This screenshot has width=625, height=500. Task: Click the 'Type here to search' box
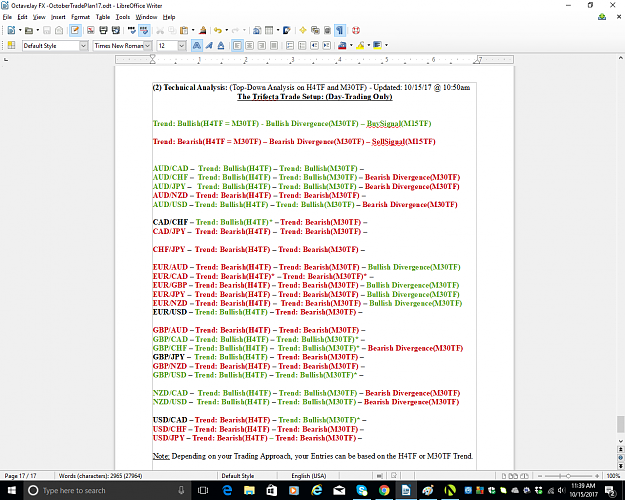coord(108,490)
